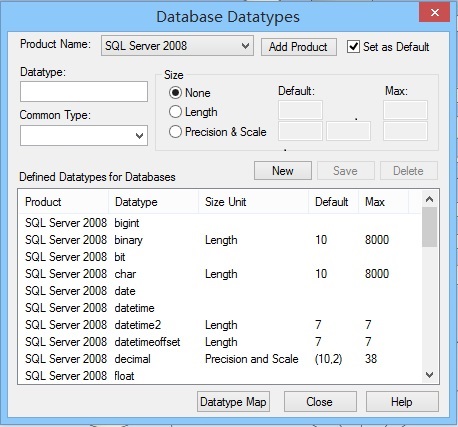Viewport: 458px width, 427px height.
Task: Choose the Length size option
Action: click(175, 112)
